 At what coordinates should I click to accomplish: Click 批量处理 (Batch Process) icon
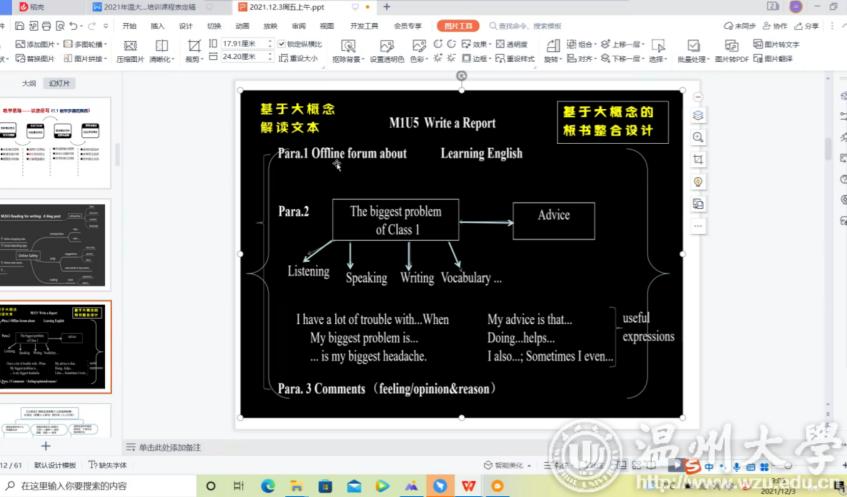694,46
